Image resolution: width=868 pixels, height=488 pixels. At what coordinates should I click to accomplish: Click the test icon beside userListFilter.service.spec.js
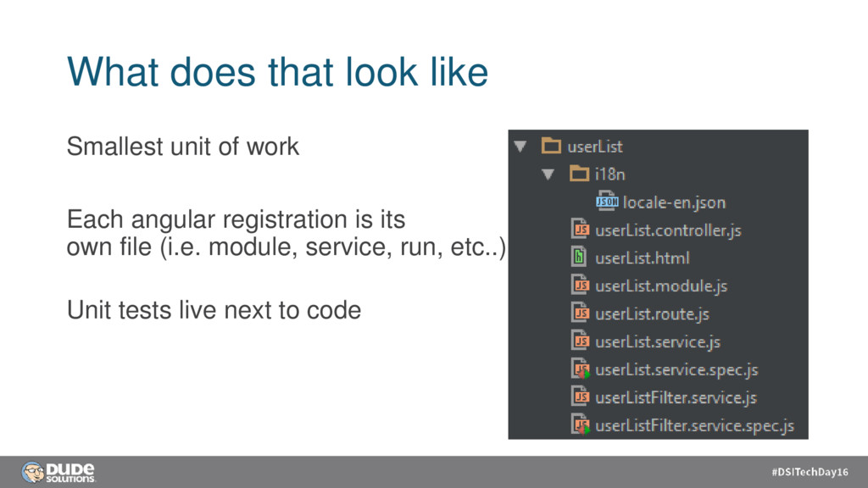point(580,424)
